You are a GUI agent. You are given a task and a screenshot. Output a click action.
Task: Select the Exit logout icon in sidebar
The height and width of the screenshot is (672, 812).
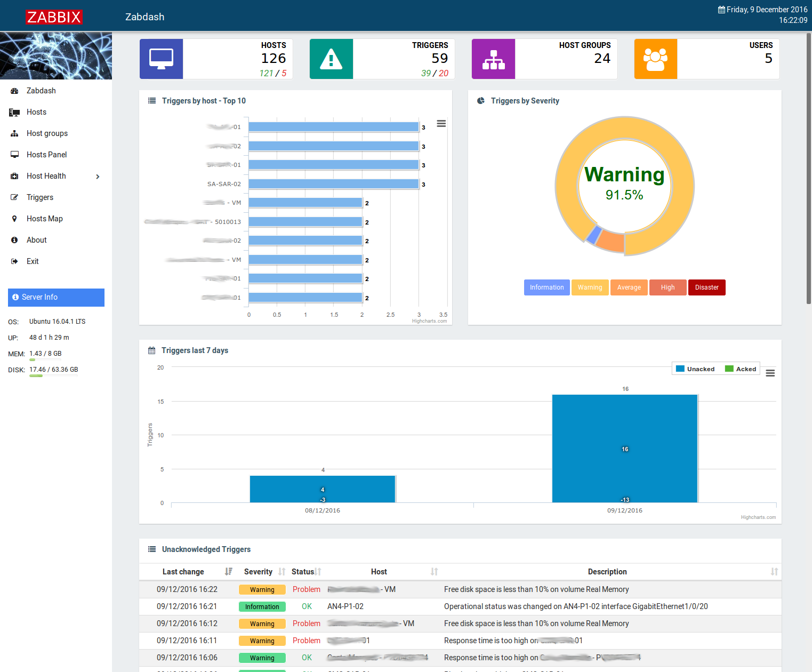point(14,261)
